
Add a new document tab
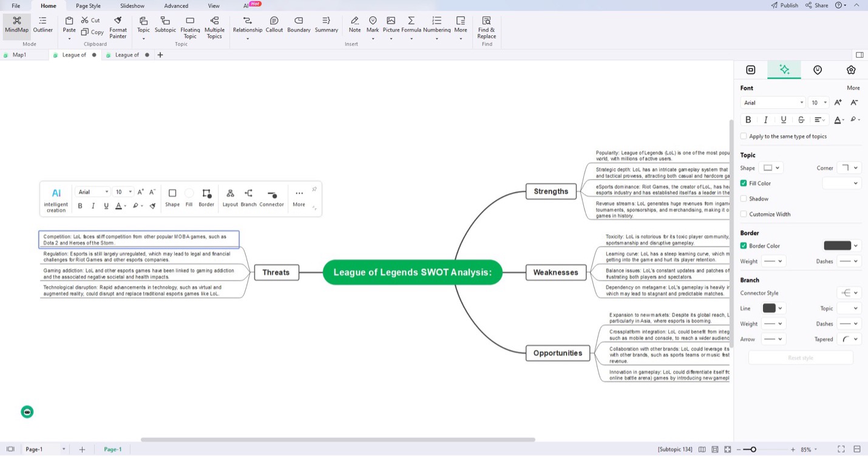tap(160, 55)
